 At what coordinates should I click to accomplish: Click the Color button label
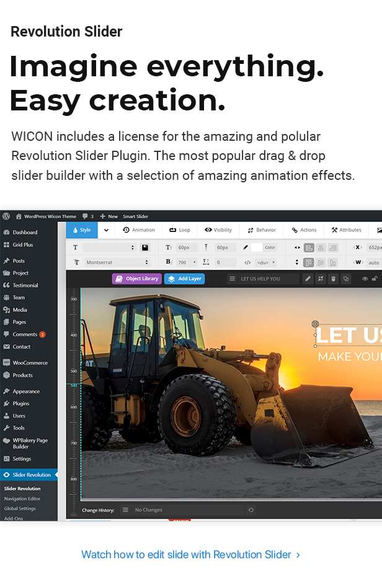tap(270, 247)
